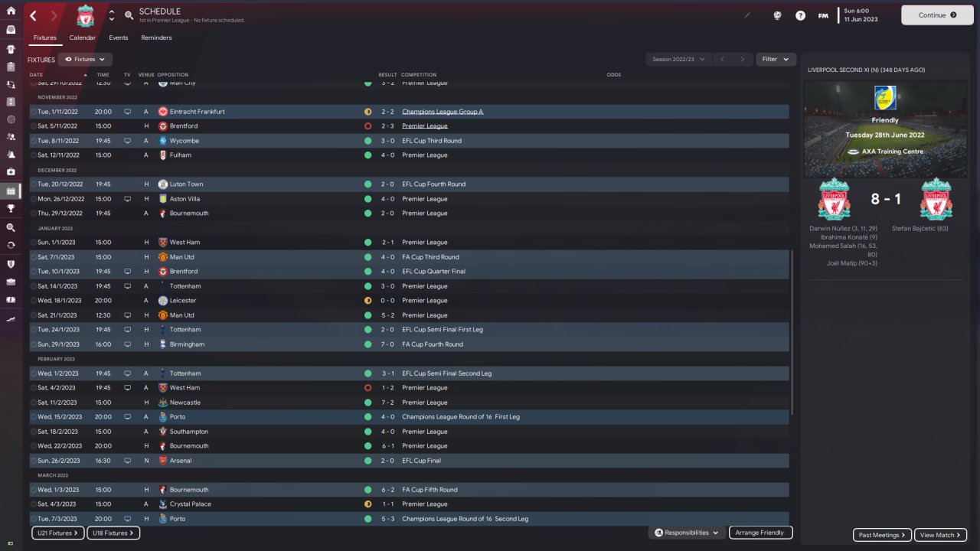This screenshot has width=980, height=551.
Task: Click the Continue button
Action: 937,15
